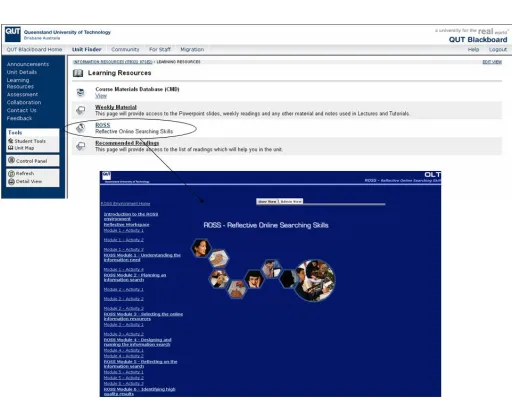The image size is (512, 400).
Task: Click the Student Tools icon
Action: (x=11, y=141)
